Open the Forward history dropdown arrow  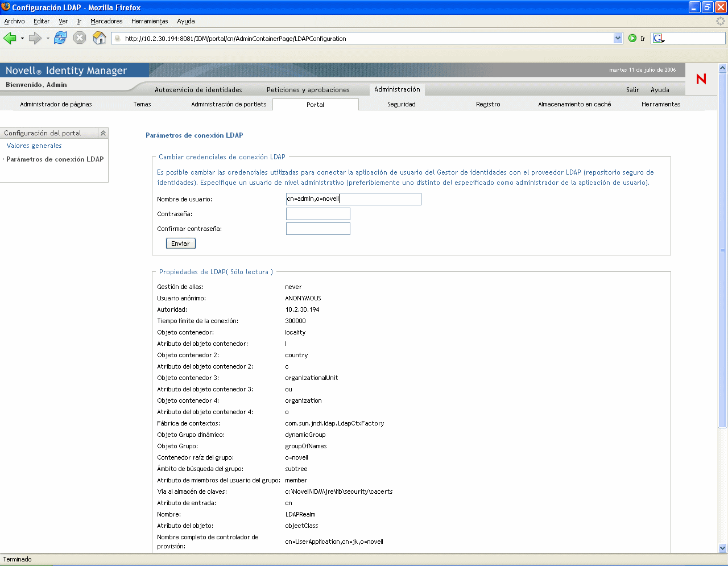click(48, 39)
